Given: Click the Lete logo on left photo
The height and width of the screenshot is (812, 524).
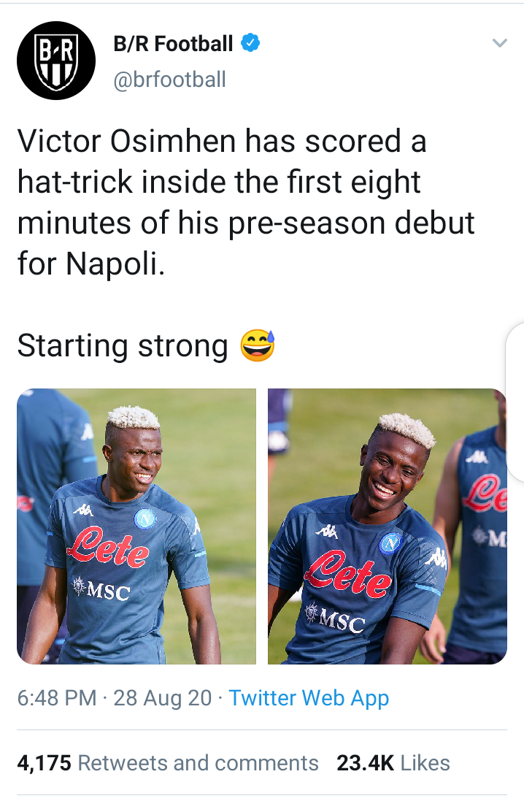Looking at the screenshot, I should [109, 548].
